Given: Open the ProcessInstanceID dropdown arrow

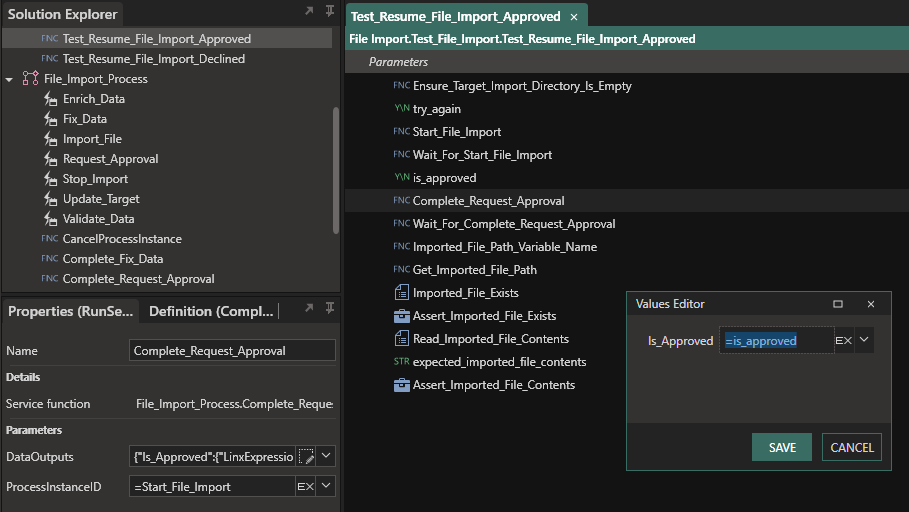Looking at the screenshot, I should pos(326,486).
